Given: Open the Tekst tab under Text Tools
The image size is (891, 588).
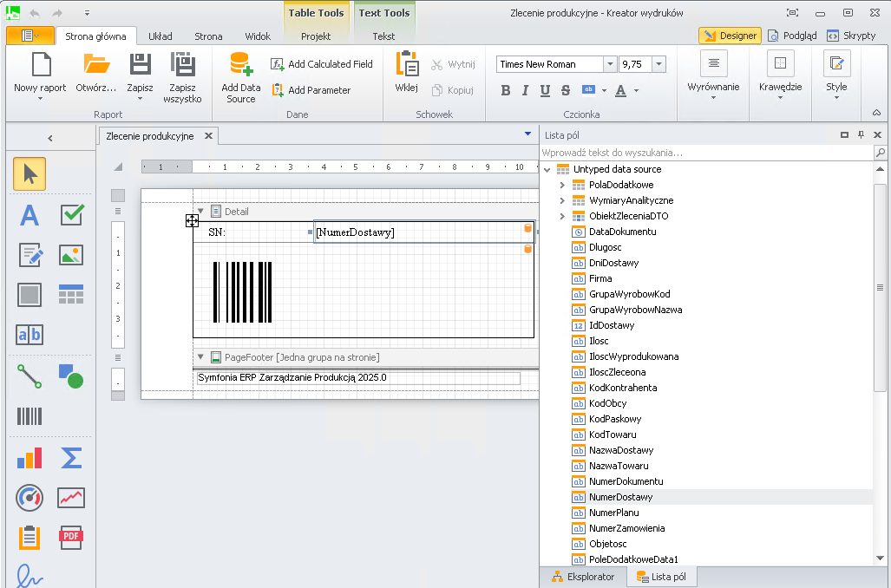Looking at the screenshot, I should [383, 36].
